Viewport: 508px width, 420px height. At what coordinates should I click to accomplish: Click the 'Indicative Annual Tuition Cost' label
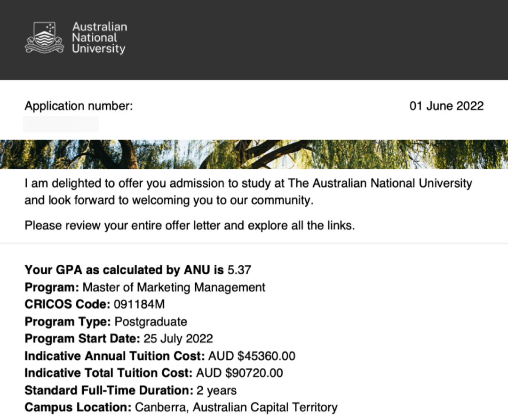click(114, 356)
